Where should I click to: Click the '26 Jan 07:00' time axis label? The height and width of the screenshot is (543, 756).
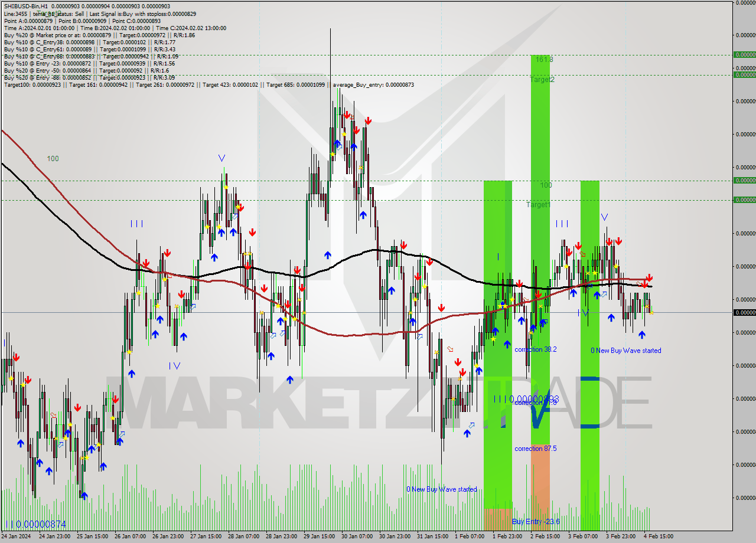click(130, 537)
